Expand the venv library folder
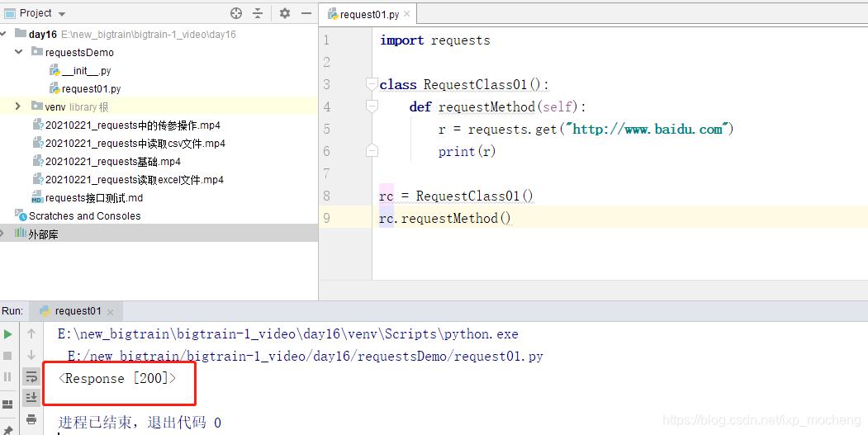Image resolution: width=868 pixels, height=435 pixels. coord(17,106)
